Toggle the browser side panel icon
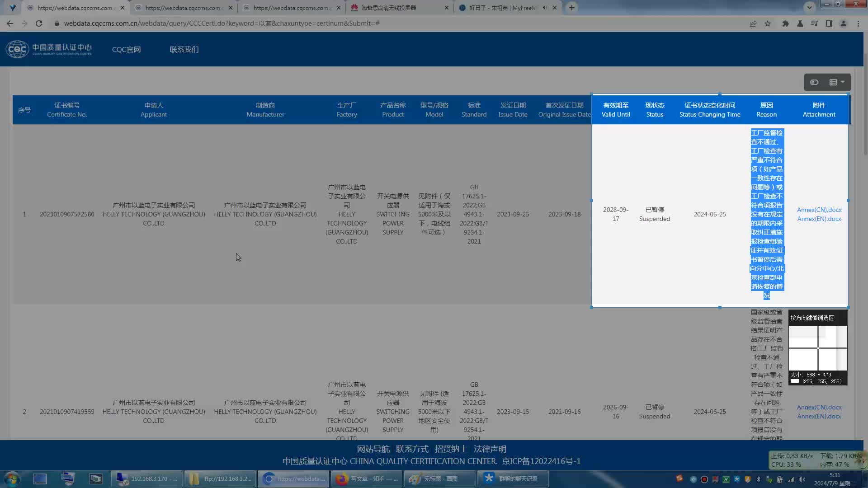This screenshot has height=488, width=868. click(829, 23)
